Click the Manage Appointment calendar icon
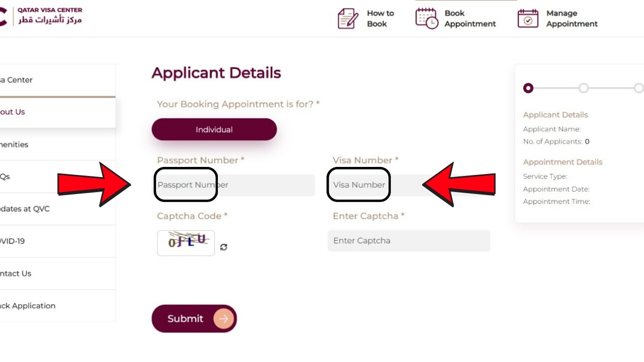This screenshot has height=362, width=644. point(528,19)
